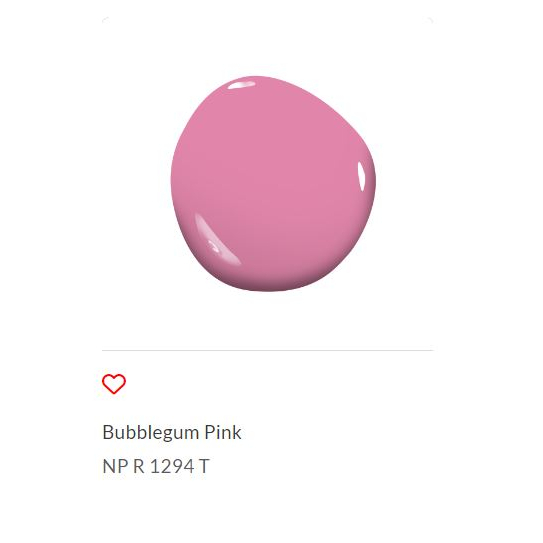
Task: Click the lower-left glossy reflection on the blob
Action: click(215, 239)
